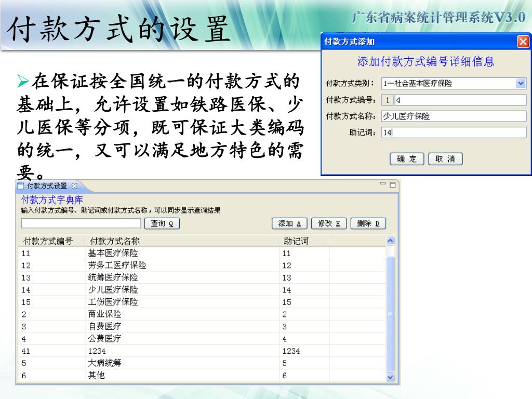Screen dimensions: 532x399
Task: Select the row 基本医疗保险
Action: [202, 253]
